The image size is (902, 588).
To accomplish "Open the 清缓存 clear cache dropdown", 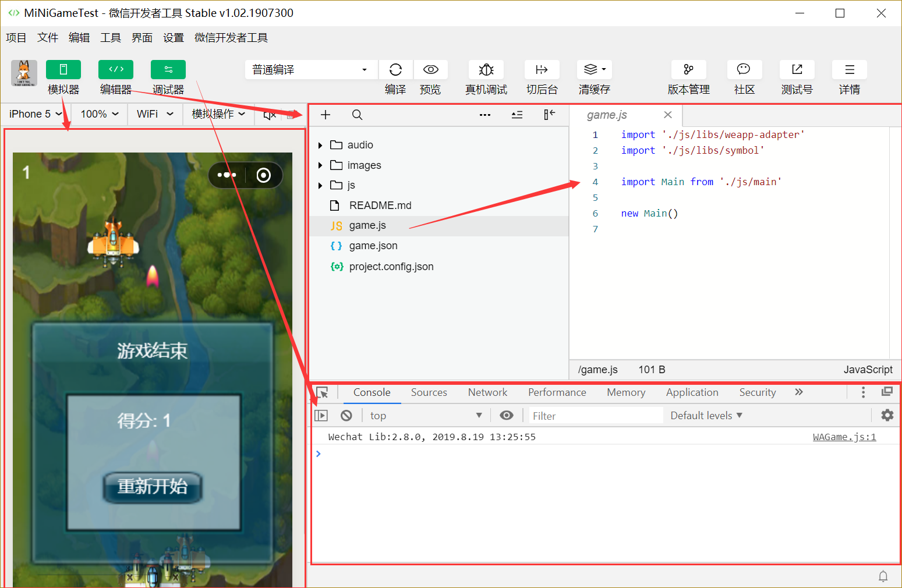I will tap(595, 70).
